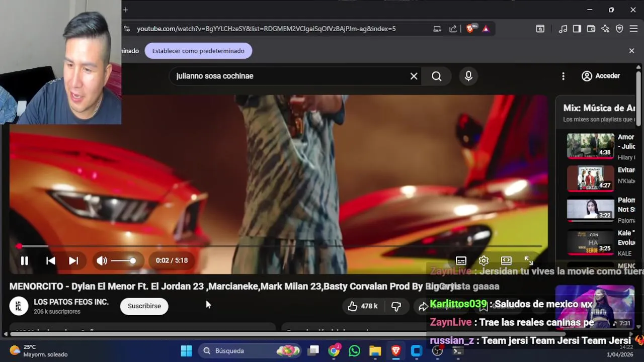Open Task View on taskbar
644x362 pixels.
pyautogui.click(x=313, y=351)
